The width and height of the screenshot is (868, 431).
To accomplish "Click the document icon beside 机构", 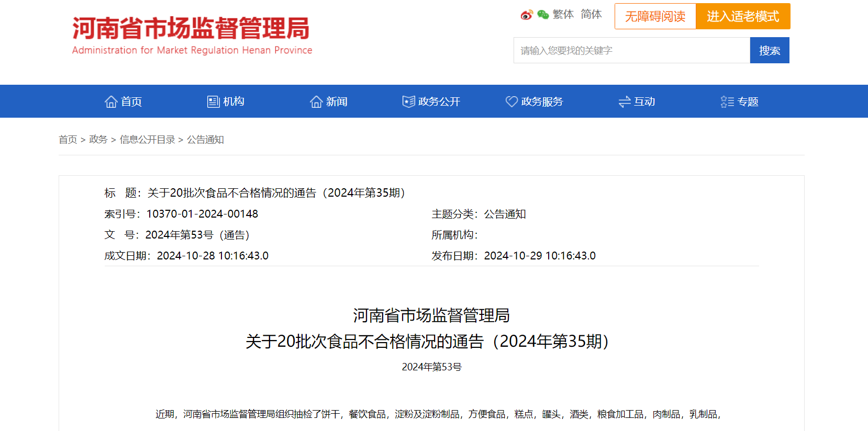I will [213, 101].
